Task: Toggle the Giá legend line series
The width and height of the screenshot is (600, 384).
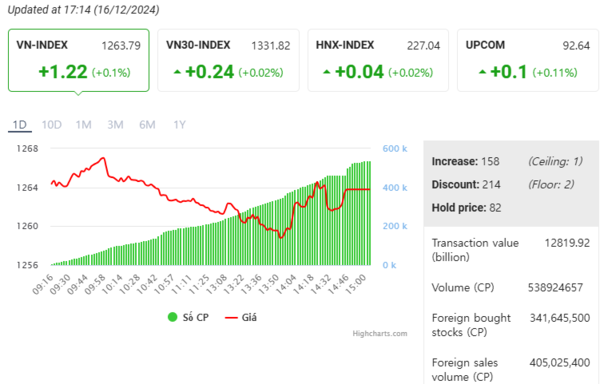Action: click(x=241, y=317)
